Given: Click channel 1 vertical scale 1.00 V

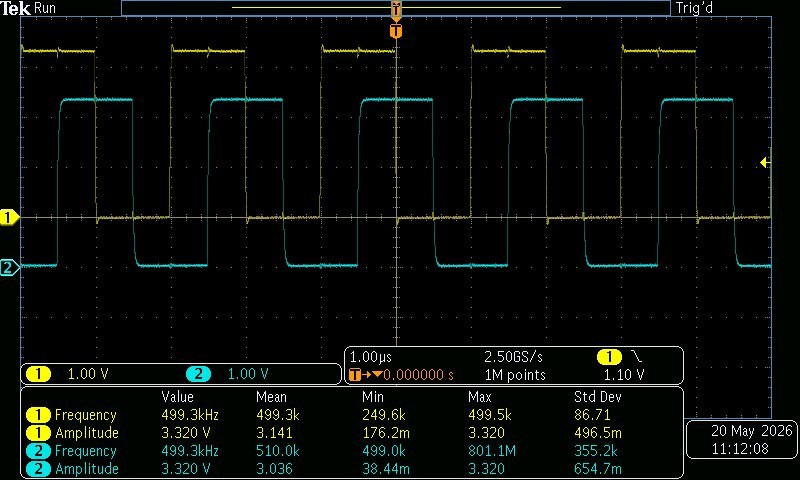Looking at the screenshot, I should pyautogui.click(x=88, y=374).
